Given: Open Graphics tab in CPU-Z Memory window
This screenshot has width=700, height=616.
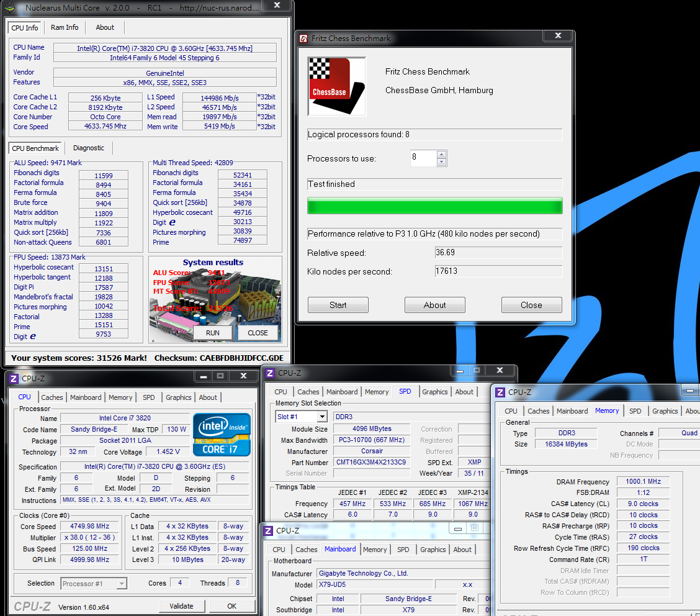Looking at the screenshot, I should point(665,411).
